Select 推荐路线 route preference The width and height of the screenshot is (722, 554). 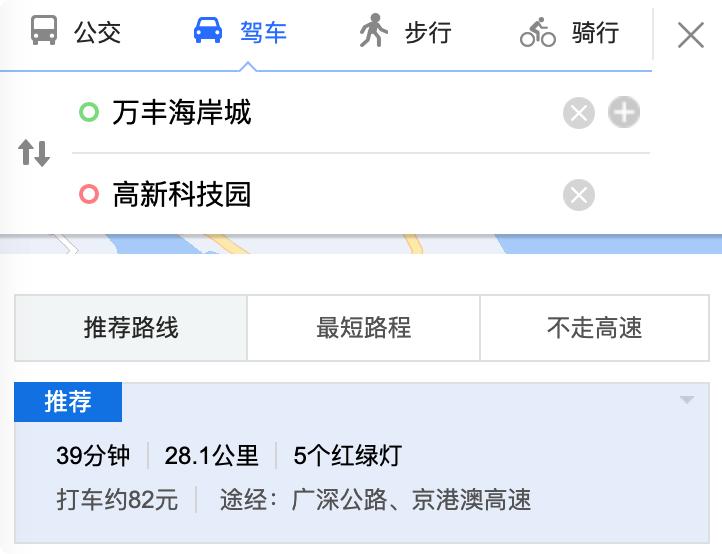click(x=131, y=328)
